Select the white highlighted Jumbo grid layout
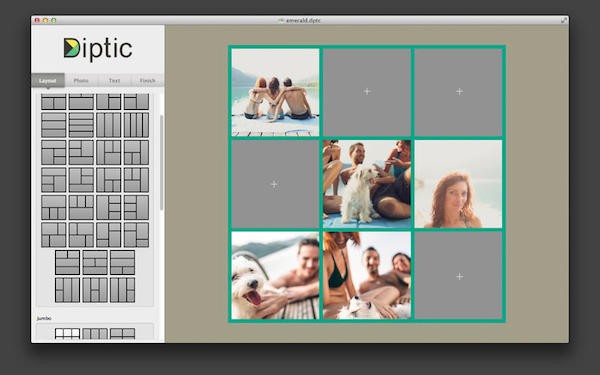The width and height of the screenshot is (600, 375). [x=67, y=333]
